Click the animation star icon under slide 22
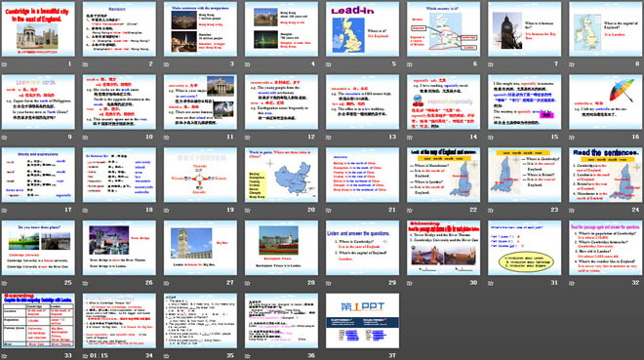Viewport: 644px width, 360px height. coord(410,210)
